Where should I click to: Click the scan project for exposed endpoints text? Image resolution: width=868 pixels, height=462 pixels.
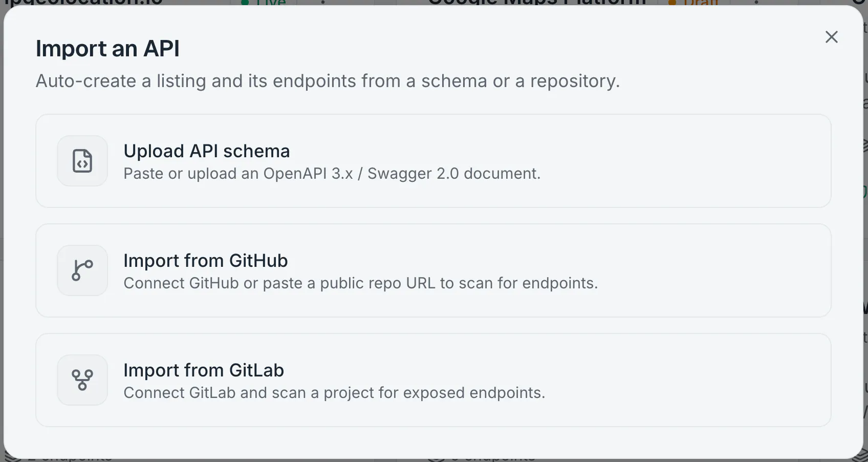pos(335,393)
